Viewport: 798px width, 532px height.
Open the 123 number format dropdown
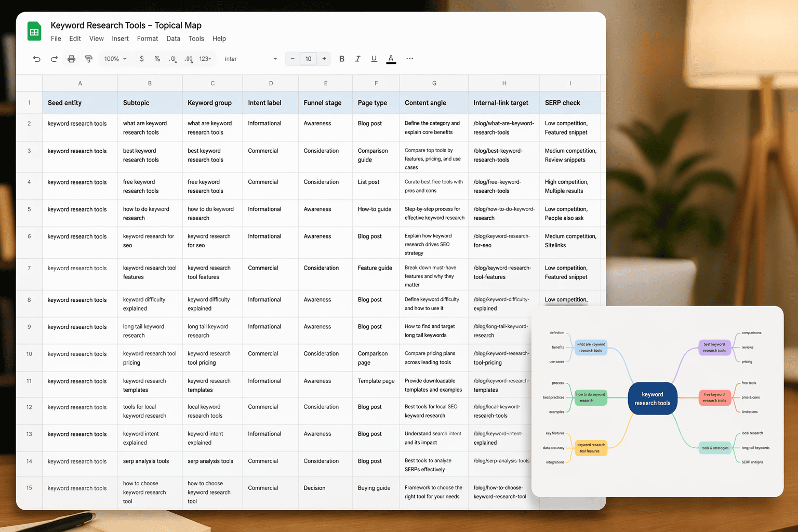coord(205,59)
